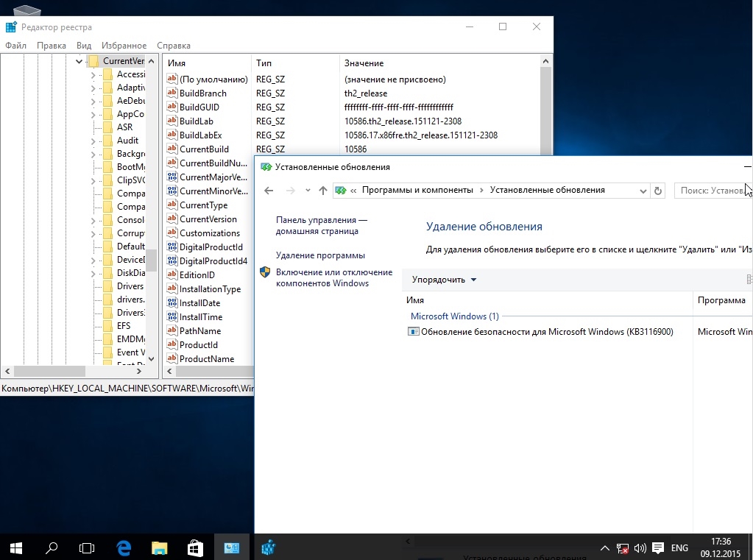Collapse the CurrentVersion registry key
This screenshot has height=560, width=753.
click(x=79, y=61)
